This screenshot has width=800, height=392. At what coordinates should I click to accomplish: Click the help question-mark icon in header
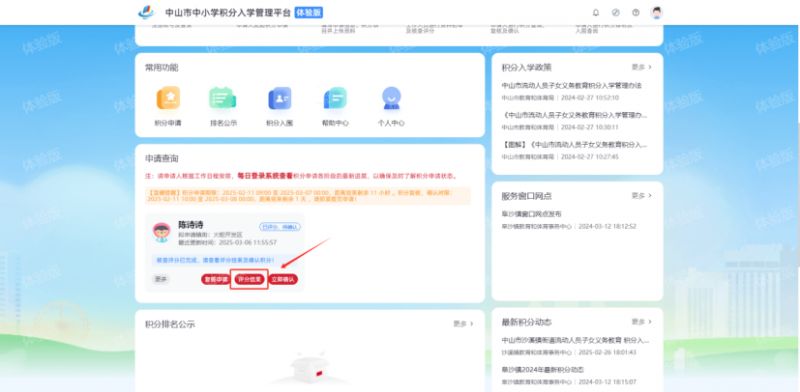pyautogui.click(x=636, y=13)
